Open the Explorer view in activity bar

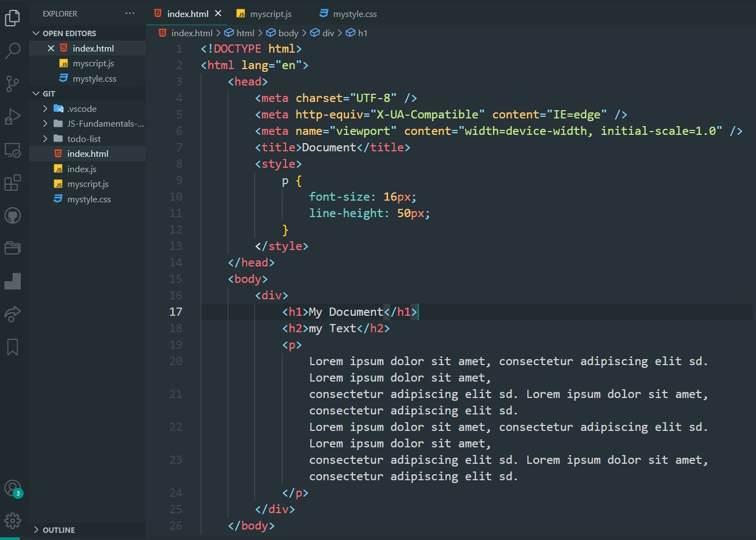click(13, 18)
